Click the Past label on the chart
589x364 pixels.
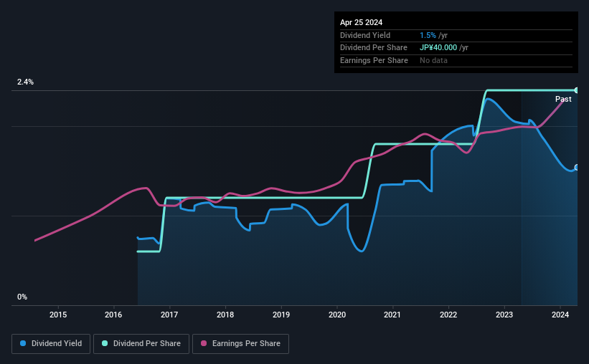click(x=563, y=99)
